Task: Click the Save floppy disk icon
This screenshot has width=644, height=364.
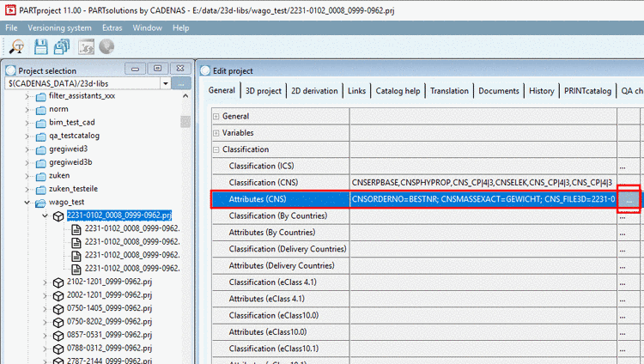Action: point(40,47)
